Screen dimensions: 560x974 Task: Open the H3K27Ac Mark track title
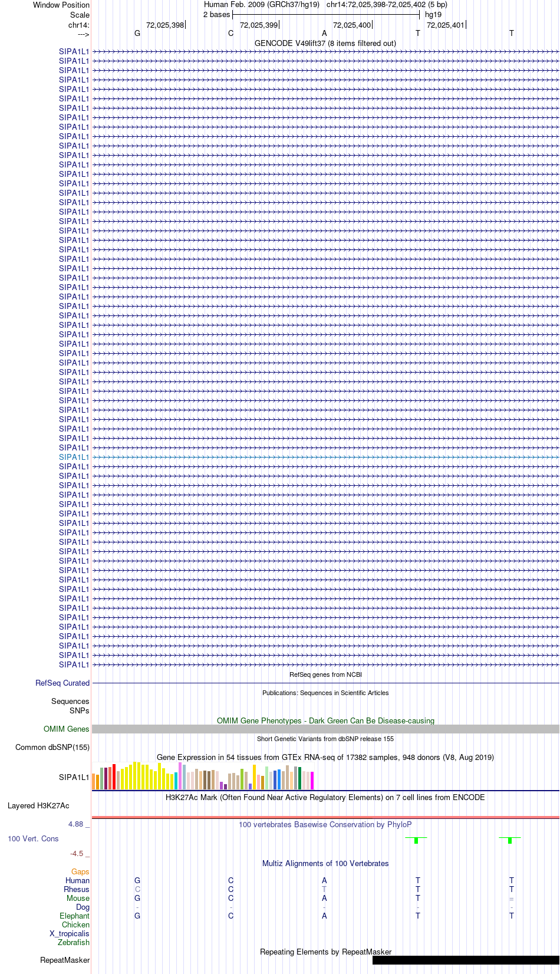coord(325,797)
